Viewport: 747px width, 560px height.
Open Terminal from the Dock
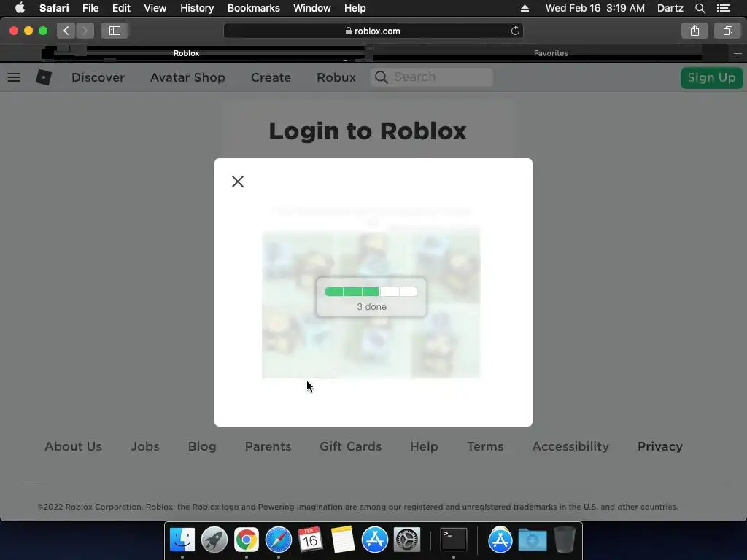coord(454,540)
